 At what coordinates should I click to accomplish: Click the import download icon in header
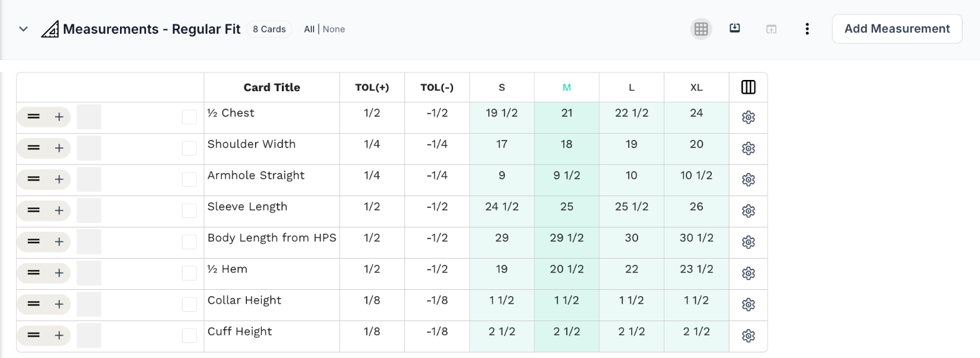[x=735, y=28]
